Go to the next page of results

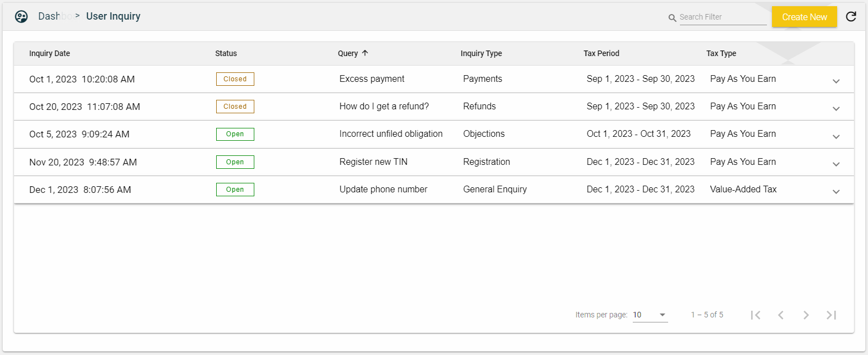click(806, 315)
